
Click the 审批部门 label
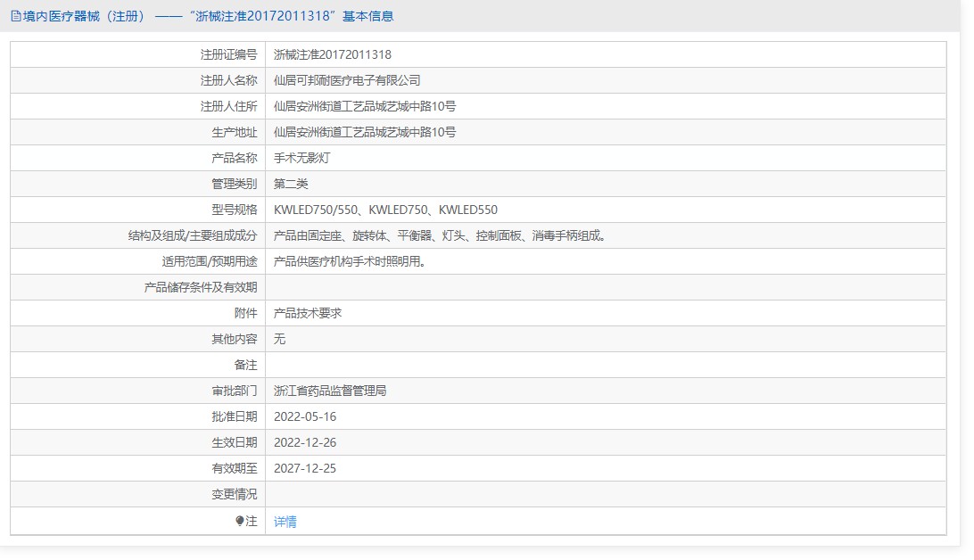(235, 391)
